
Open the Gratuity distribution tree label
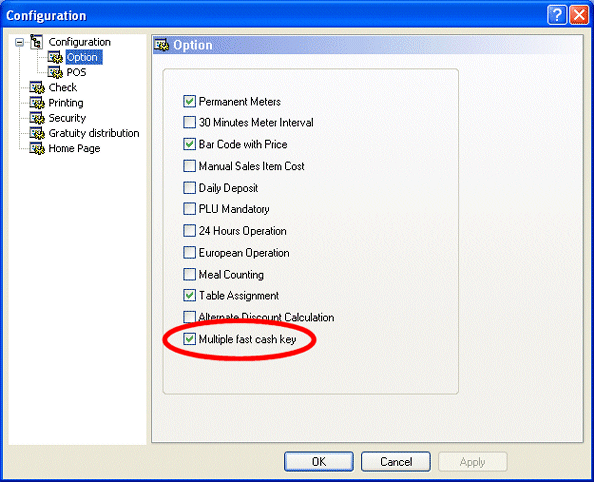(x=94, y=133)
